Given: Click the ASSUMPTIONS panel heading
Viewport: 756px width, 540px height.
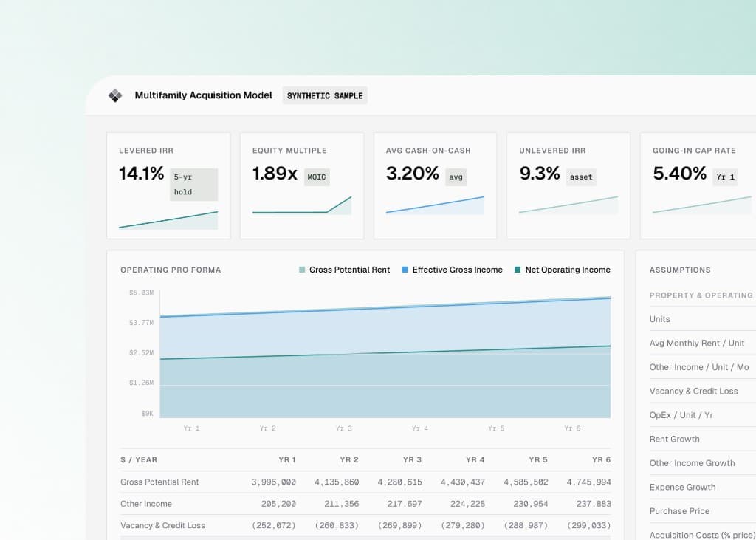Looking at the screenshot, I should pyautogui.click(x=680, y=270).
